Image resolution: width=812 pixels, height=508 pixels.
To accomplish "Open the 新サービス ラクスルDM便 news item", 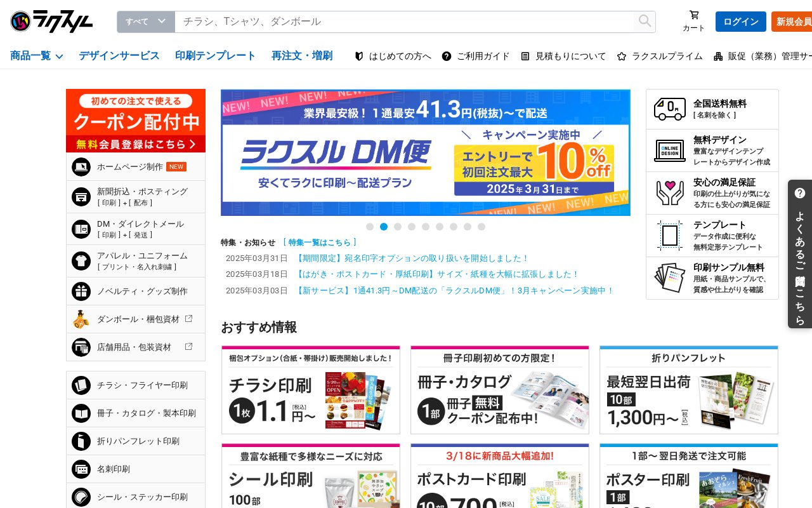I will tap(454, 291).
